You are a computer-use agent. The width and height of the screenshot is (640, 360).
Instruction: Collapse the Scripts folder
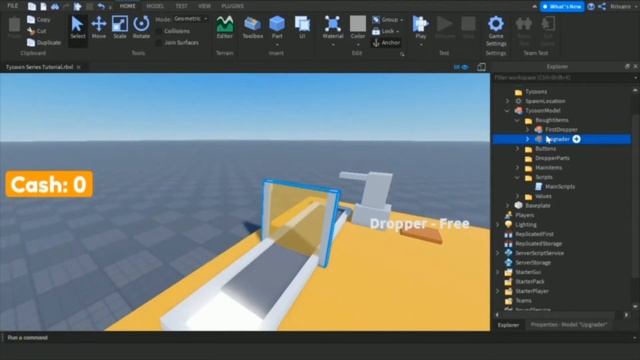coord(517,177)
